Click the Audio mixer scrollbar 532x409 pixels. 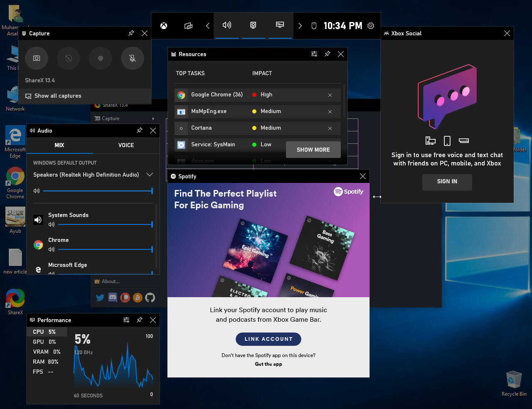(157, 236)
